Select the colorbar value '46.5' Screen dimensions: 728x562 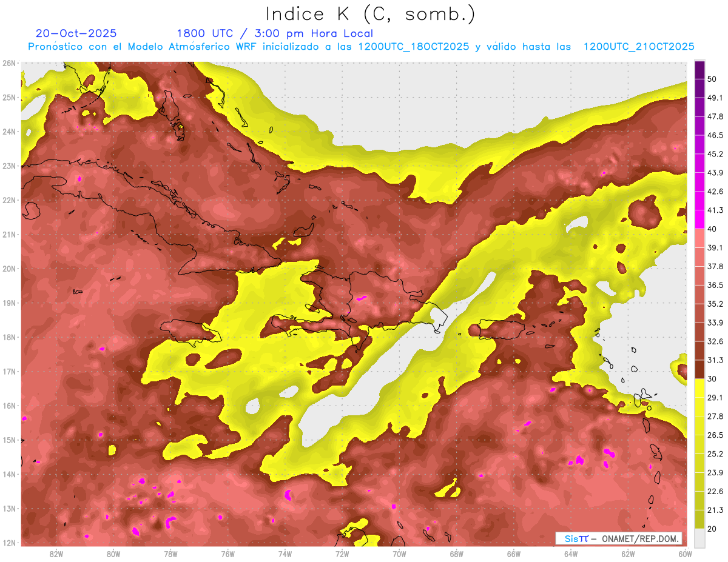(715, 135)
